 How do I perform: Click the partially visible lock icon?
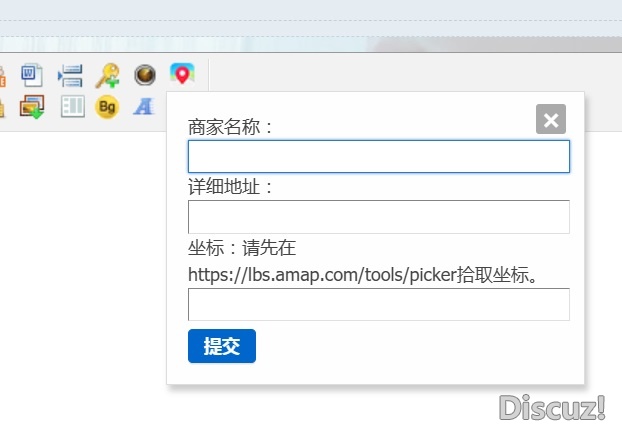[x=3, y=106]
